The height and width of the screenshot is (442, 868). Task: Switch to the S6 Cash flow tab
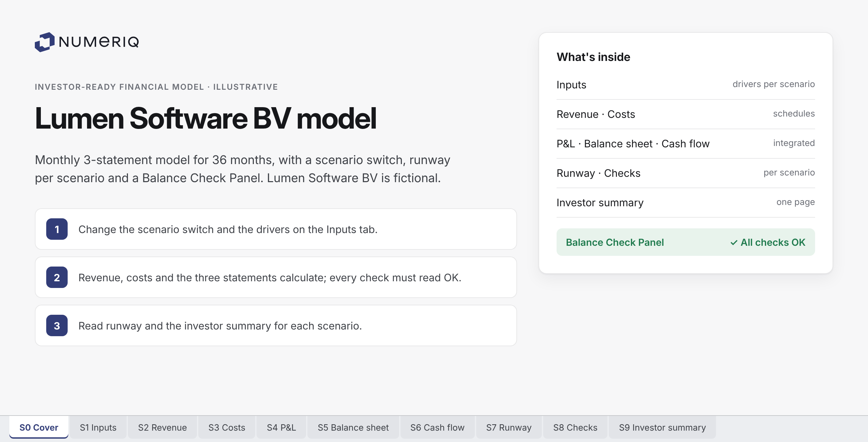point(437,427)
